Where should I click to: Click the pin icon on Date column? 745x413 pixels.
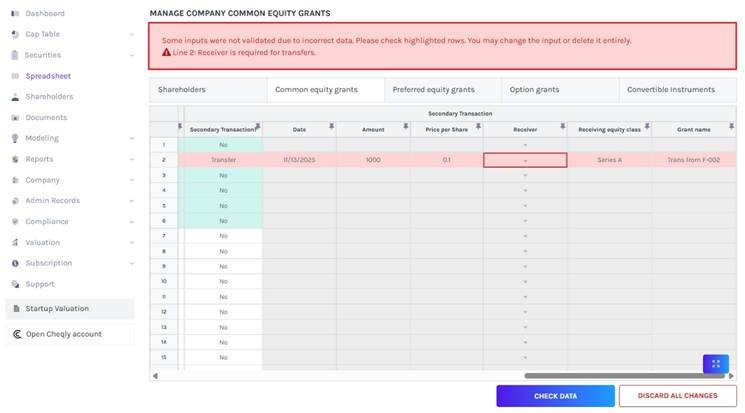[330, 126]
